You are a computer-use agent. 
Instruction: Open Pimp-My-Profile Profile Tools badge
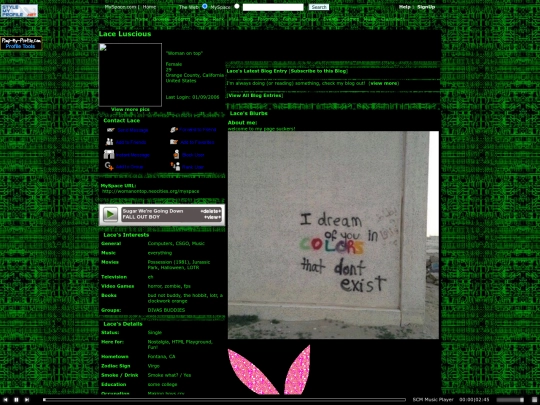tap(21, 43)
